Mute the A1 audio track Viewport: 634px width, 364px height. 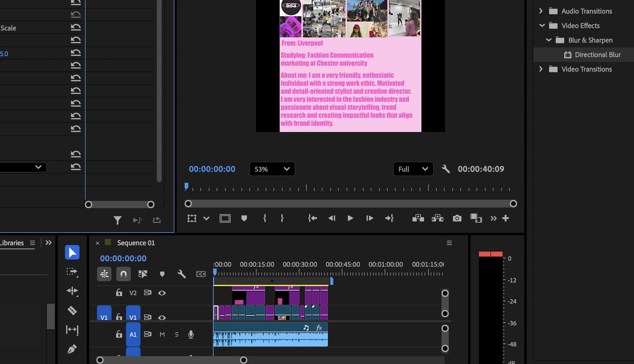pos(162,334)
